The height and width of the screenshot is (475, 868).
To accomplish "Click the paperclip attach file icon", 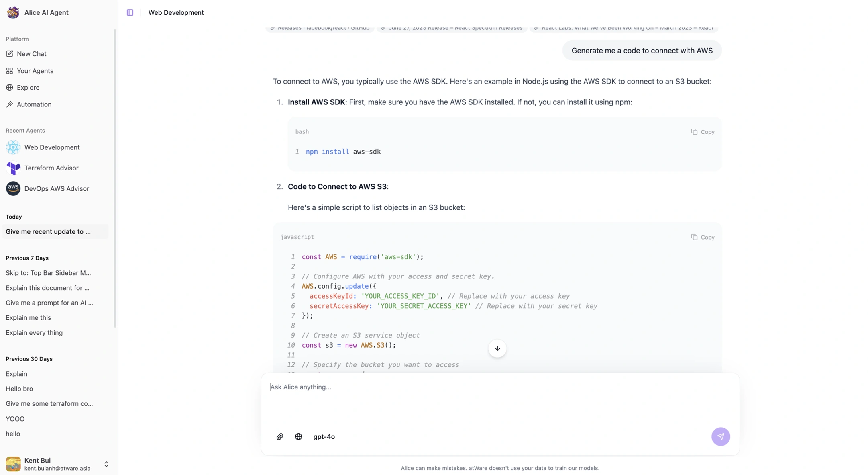I will point(280,436).
